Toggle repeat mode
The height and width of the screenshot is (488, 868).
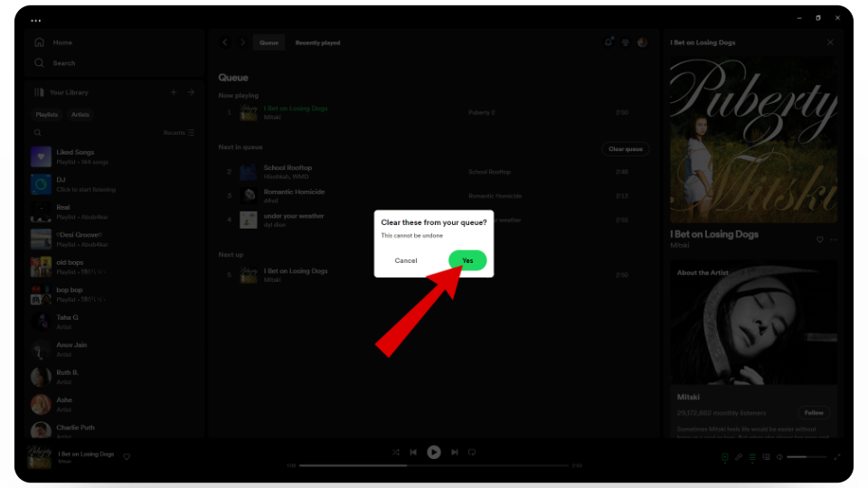point(472,452)
